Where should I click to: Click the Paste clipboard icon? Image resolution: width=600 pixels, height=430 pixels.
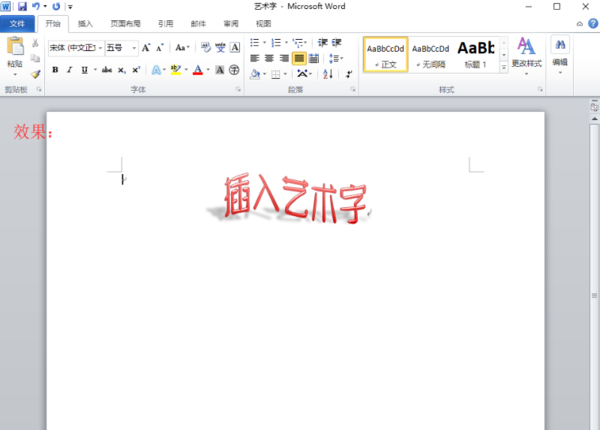(x=15, y=46)
